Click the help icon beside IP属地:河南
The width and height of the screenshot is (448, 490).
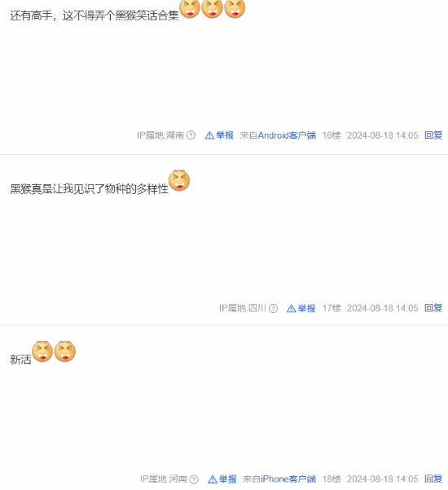click(194, 479)
